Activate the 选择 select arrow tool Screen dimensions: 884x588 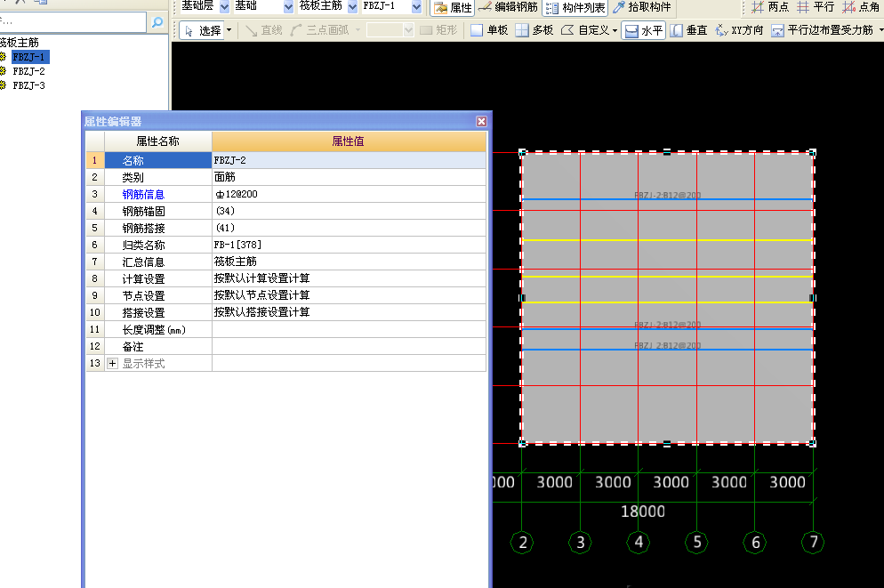pos(203,30)
